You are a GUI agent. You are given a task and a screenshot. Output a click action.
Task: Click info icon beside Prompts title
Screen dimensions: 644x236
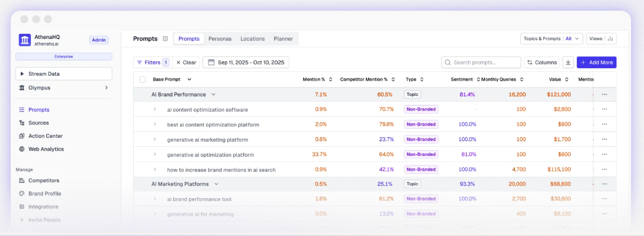pos(165,39)
